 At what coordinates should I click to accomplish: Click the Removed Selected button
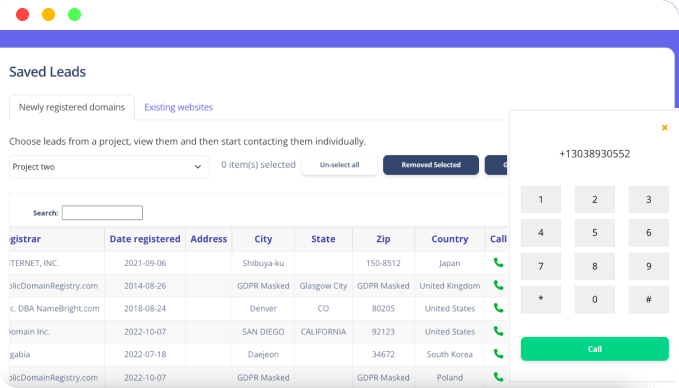coord(431,165)
